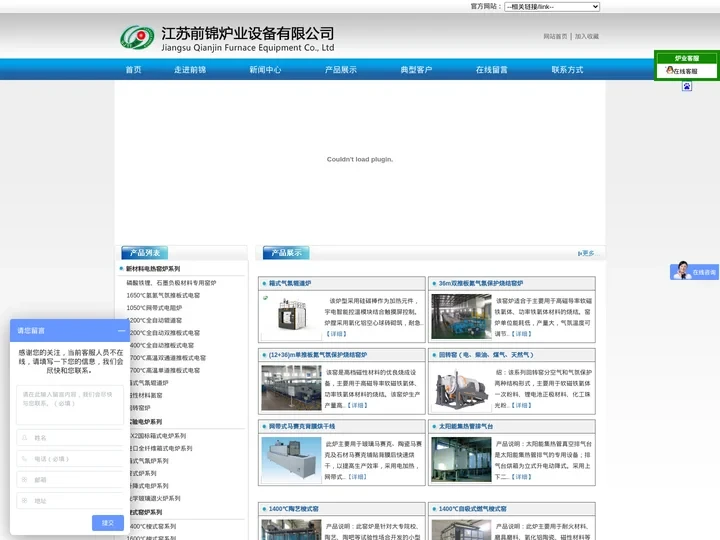Open the 典型客户 navigation menu item
Screen dimensions: 720x540
click(416, 70)
